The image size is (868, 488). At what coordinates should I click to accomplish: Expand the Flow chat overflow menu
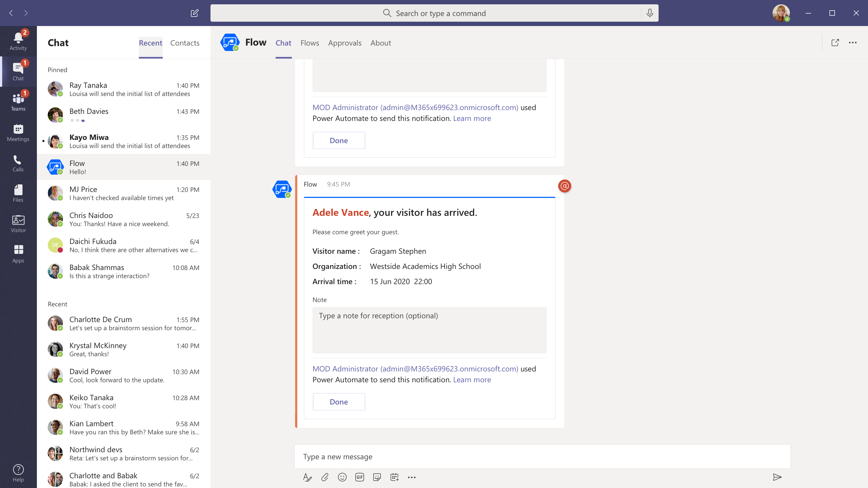[854, 42]
